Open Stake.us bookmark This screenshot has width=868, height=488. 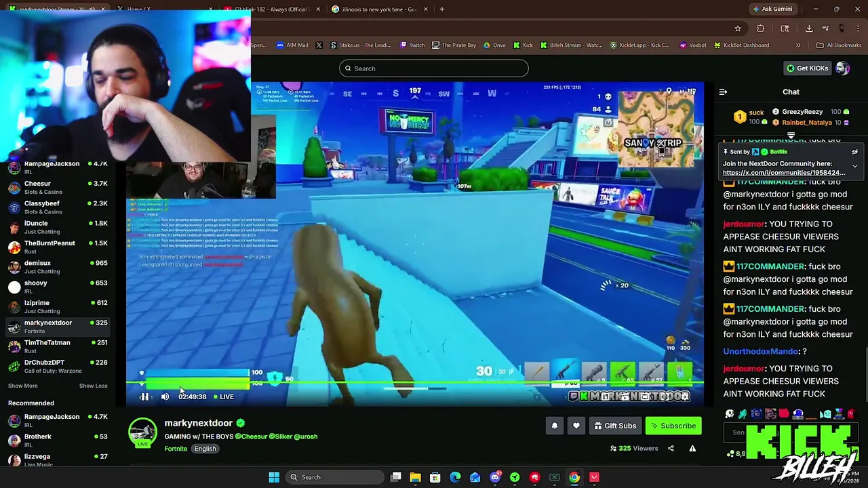click(x=361, y=45)
